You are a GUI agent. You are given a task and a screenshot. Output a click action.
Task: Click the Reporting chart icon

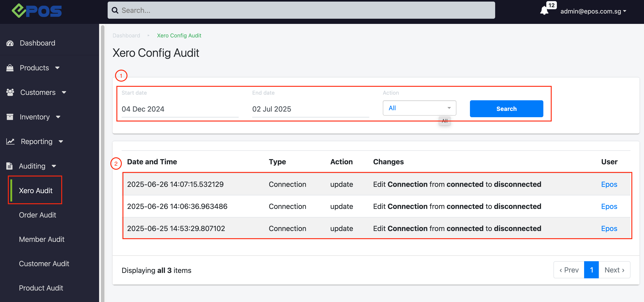pyautogui.click(x=10, y=141)
